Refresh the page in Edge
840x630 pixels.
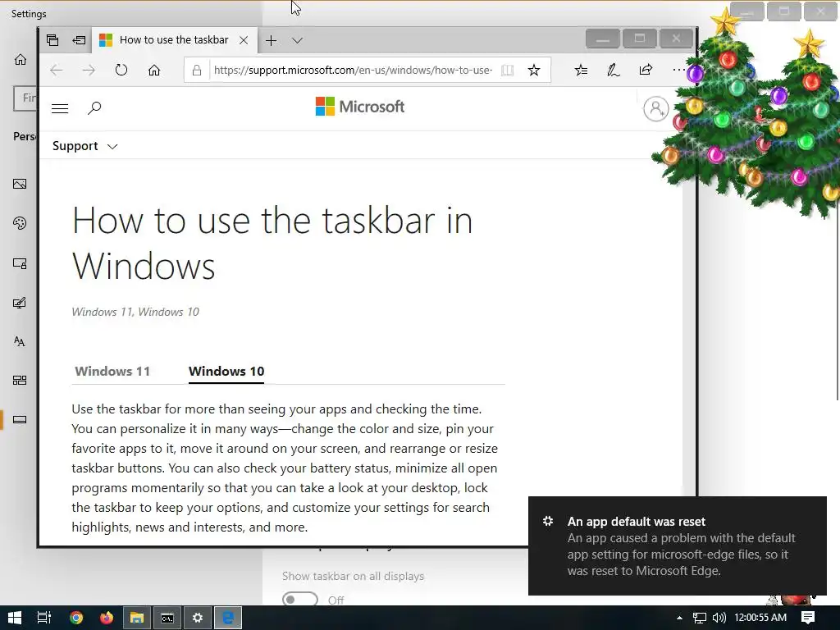(x=121, y=71)
